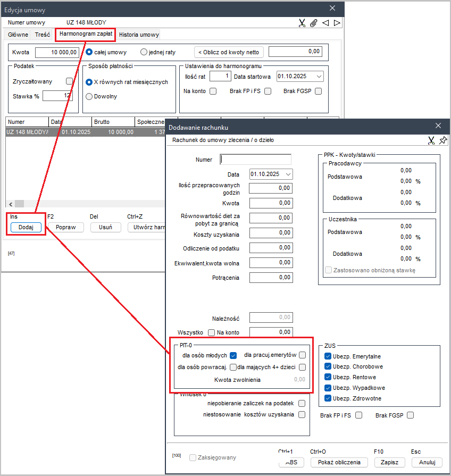
Task: Go to next contract with right triangle arrow
Action: click(337, 23)
